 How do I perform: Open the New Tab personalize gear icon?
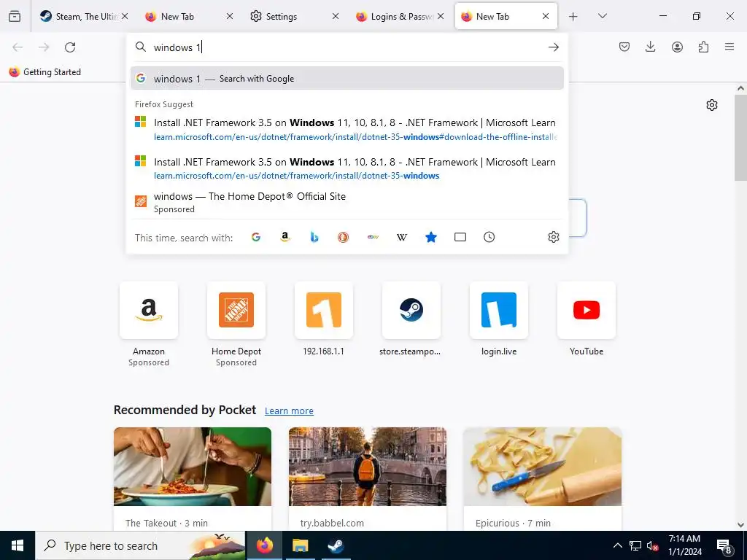tap(712, 105)
